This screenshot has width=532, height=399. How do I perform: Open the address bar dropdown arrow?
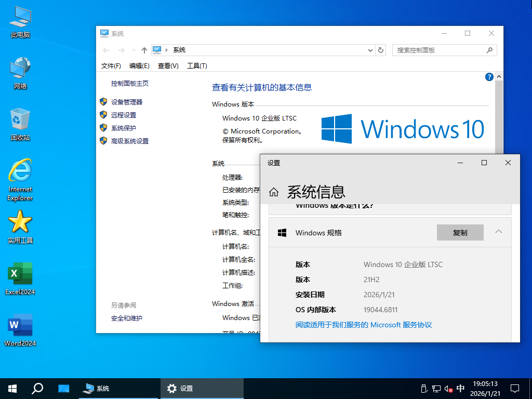tap(369, 50)
